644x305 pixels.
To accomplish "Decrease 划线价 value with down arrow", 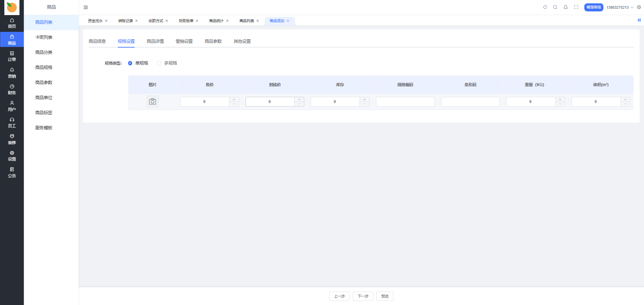I will click(x=299, y=104).
